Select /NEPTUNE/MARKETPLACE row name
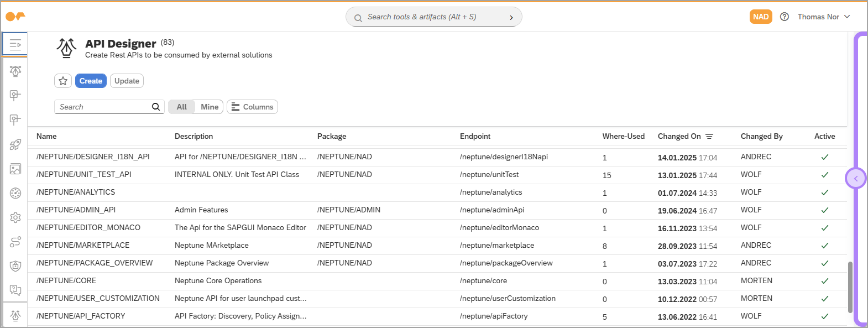Viewport: 868px width, 328px height. click(83, 245)
